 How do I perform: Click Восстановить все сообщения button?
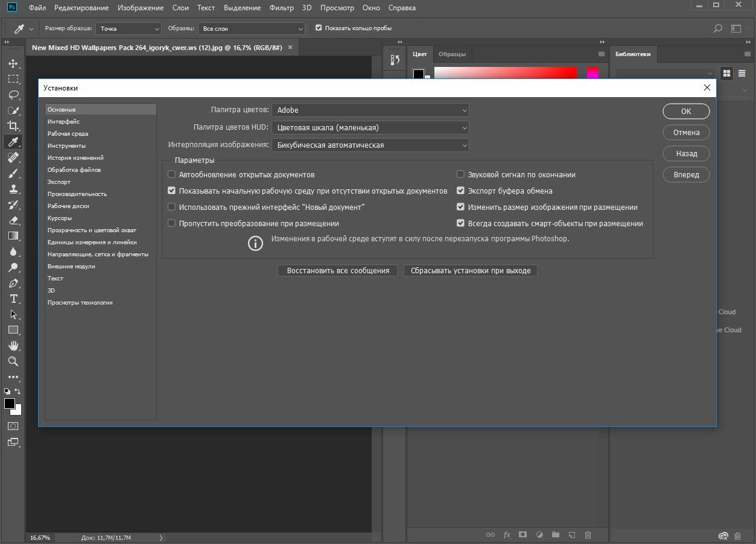(338, 271)
